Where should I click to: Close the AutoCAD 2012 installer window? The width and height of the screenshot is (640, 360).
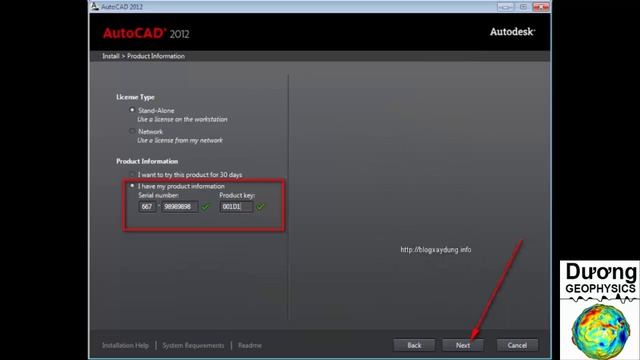[x=541, y=7]
